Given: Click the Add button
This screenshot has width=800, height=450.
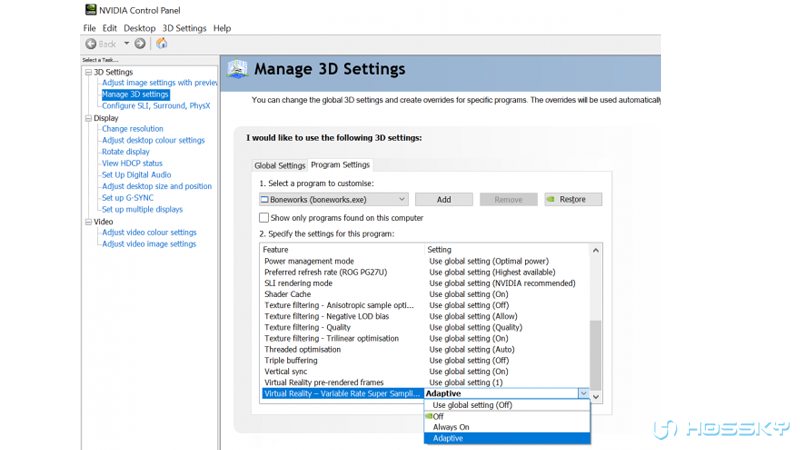Looking at the screenshot, I should tap(444, 199).
